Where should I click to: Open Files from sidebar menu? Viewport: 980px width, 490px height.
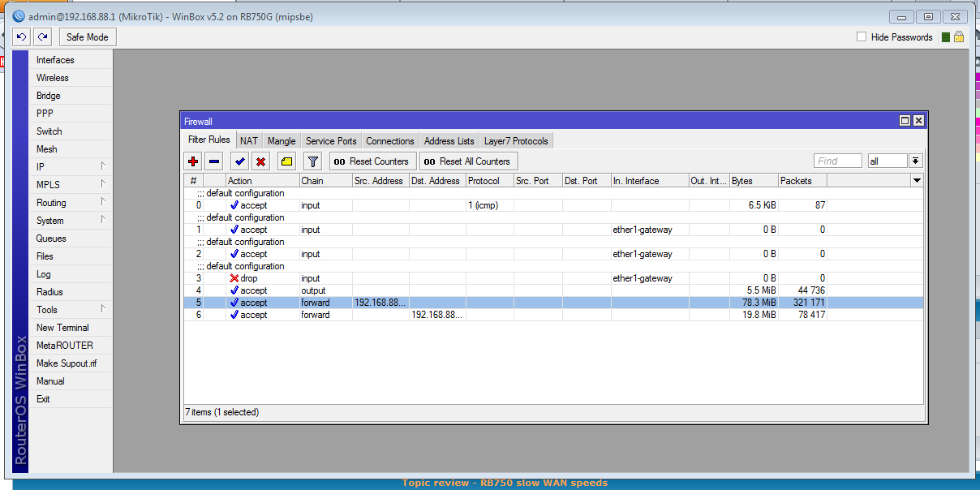pyautogui.click(x=71, y=256)
